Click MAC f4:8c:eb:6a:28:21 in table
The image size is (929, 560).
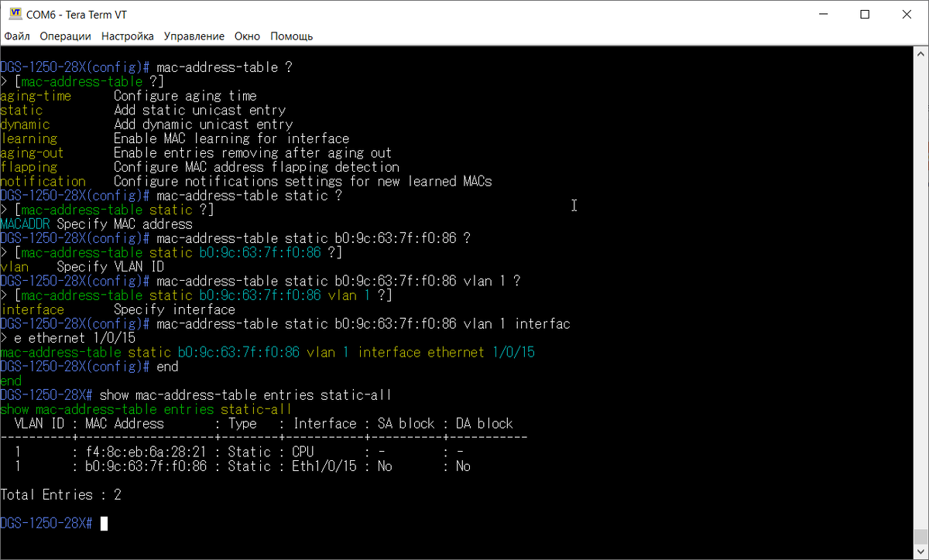click(x=146, y=452)
